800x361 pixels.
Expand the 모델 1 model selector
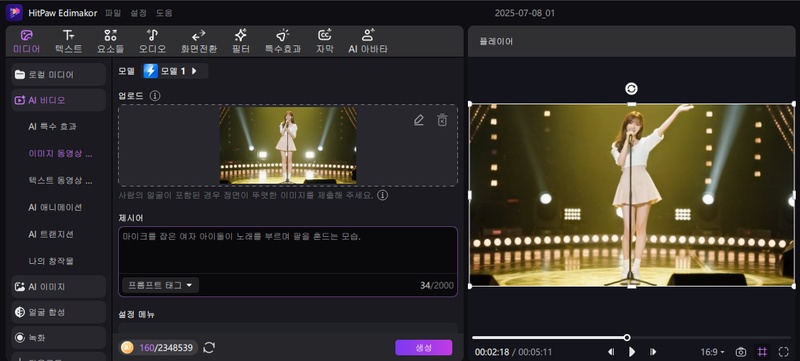[174, 71]
